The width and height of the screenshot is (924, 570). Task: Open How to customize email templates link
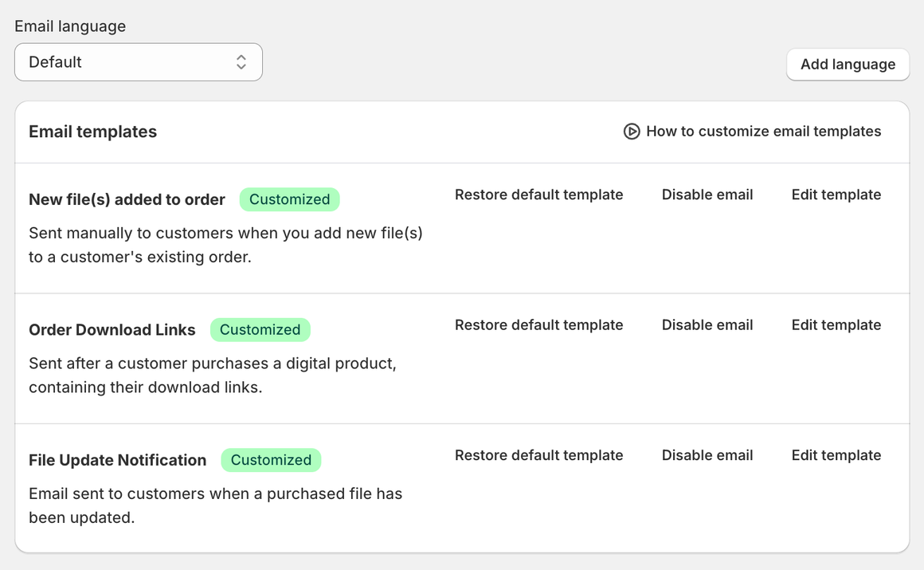pyautogui.click(x=763, y=131)
